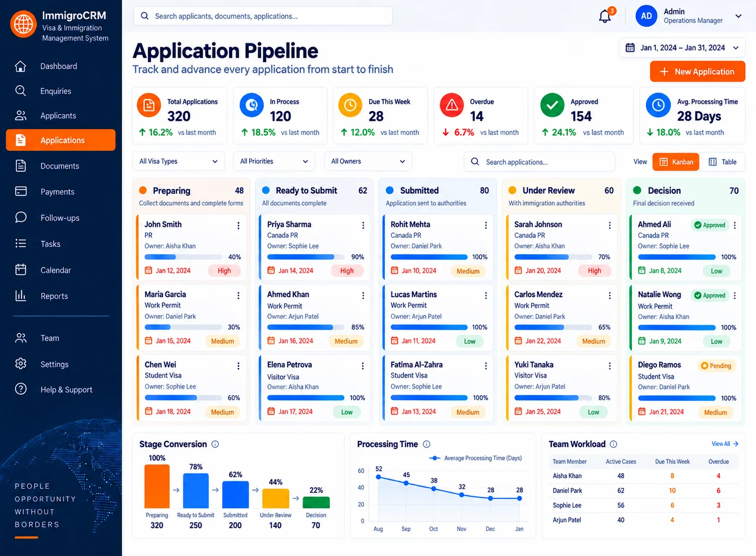Click the Aug data point 52 on chart
Screen dimensions: 756x556
[x=379, y=477]
